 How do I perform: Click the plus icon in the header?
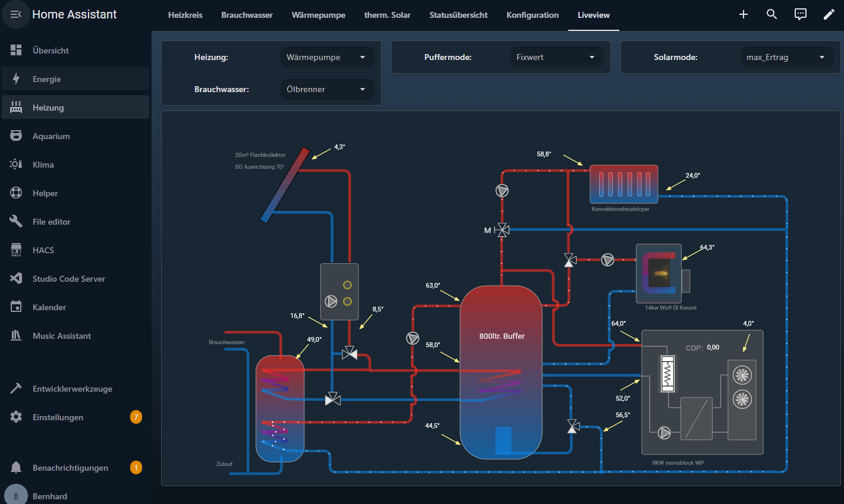[x=743, y=14]
